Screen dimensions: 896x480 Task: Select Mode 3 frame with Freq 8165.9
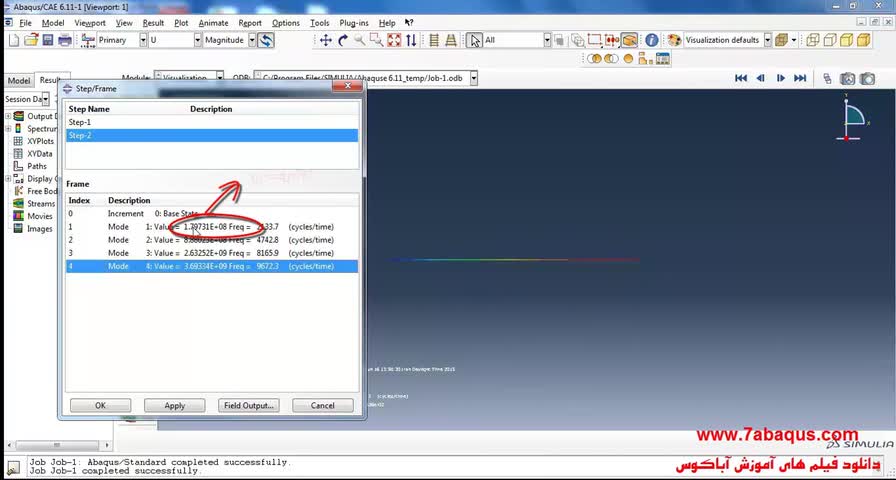[212, 253]
